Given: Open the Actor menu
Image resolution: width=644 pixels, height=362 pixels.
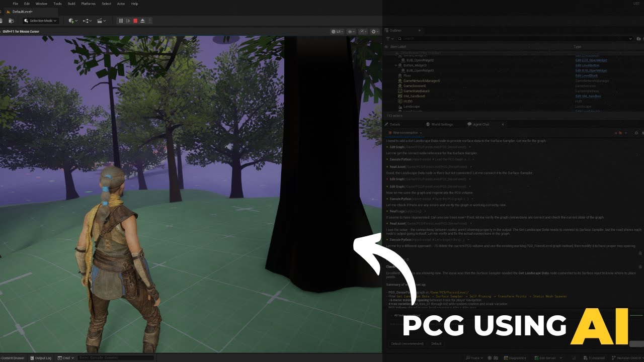Looking at the screenshot, I should click(x=121, y=4).
